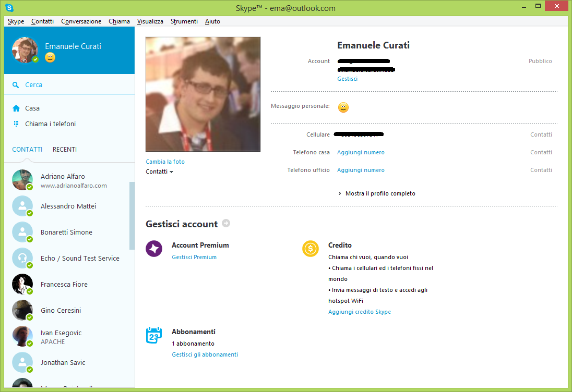Change Telefono ufficio visibility setting
Image resolution: width=572 pixels, height=392 pixels.
541,170
